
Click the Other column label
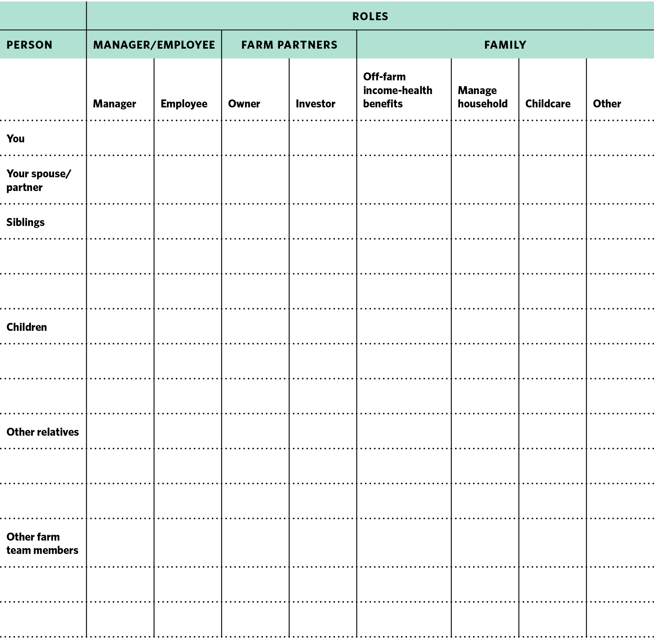click(607, 104)
